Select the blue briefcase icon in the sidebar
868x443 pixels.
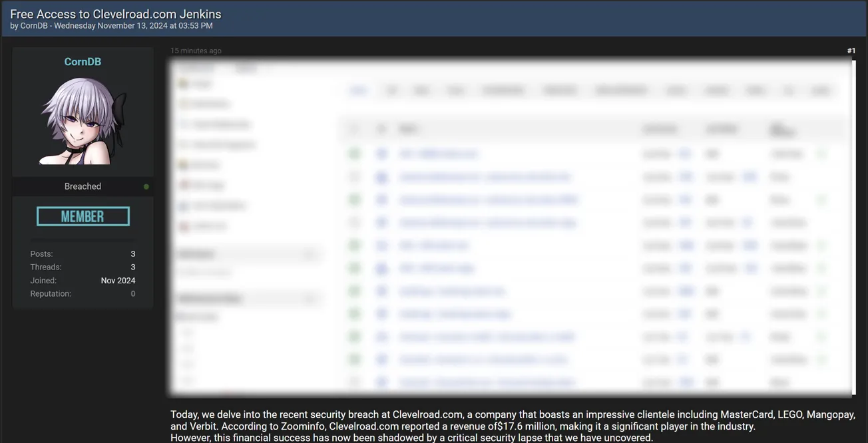[x=183, y=205]
